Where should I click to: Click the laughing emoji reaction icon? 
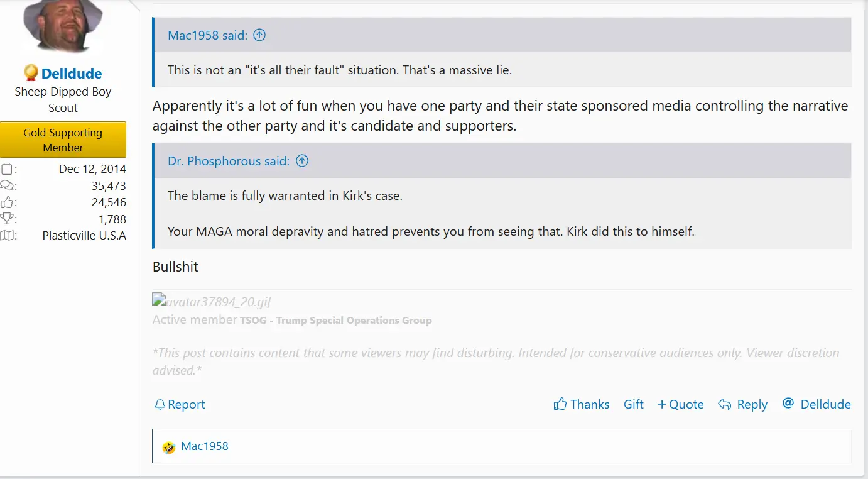[x=168, y=447]
